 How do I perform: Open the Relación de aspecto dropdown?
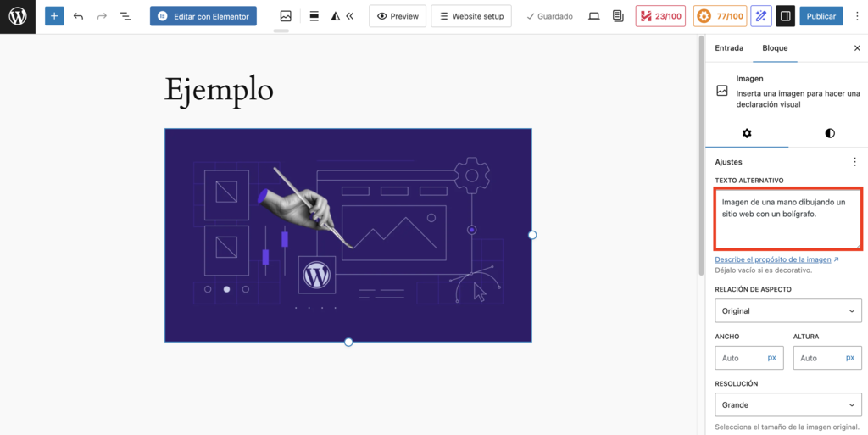[x=788, y=311]
